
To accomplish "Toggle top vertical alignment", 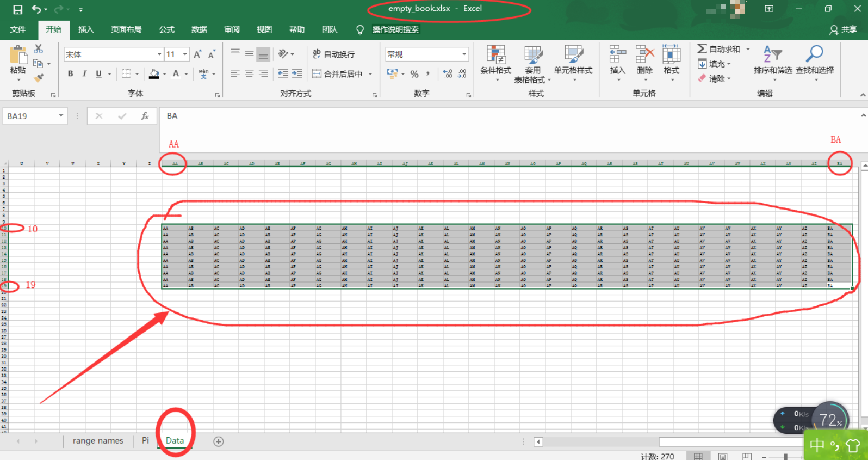I will click(x=235, y=53).
